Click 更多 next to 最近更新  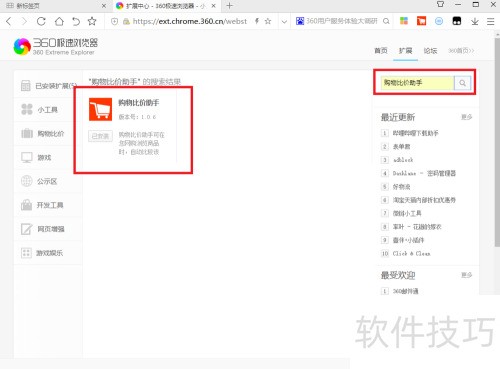coord(467,117)
